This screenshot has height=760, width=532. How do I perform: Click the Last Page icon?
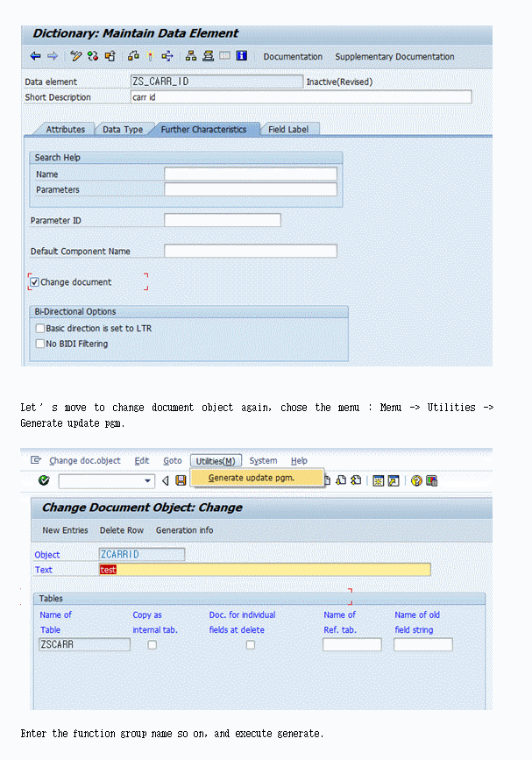pos(356,480)
